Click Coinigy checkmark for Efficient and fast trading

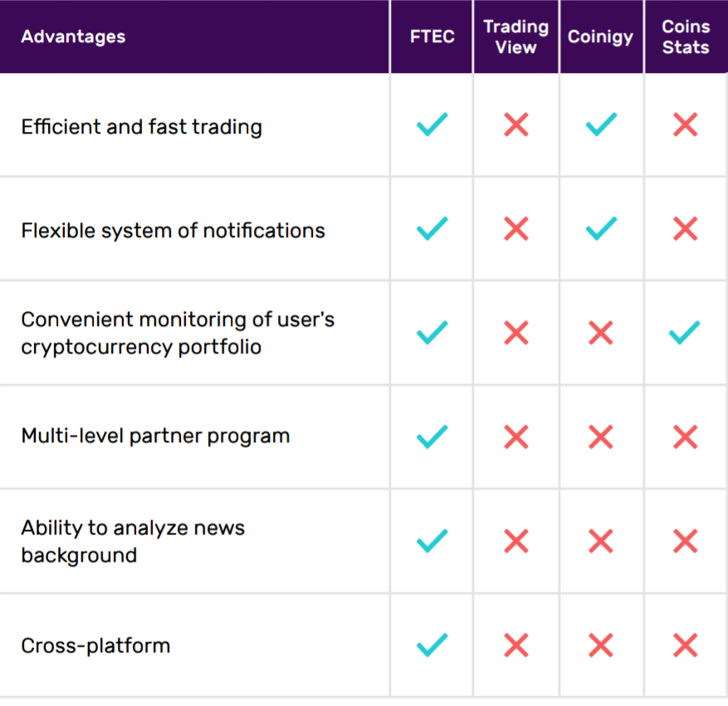pyautogui.click(x=601, y=125)
